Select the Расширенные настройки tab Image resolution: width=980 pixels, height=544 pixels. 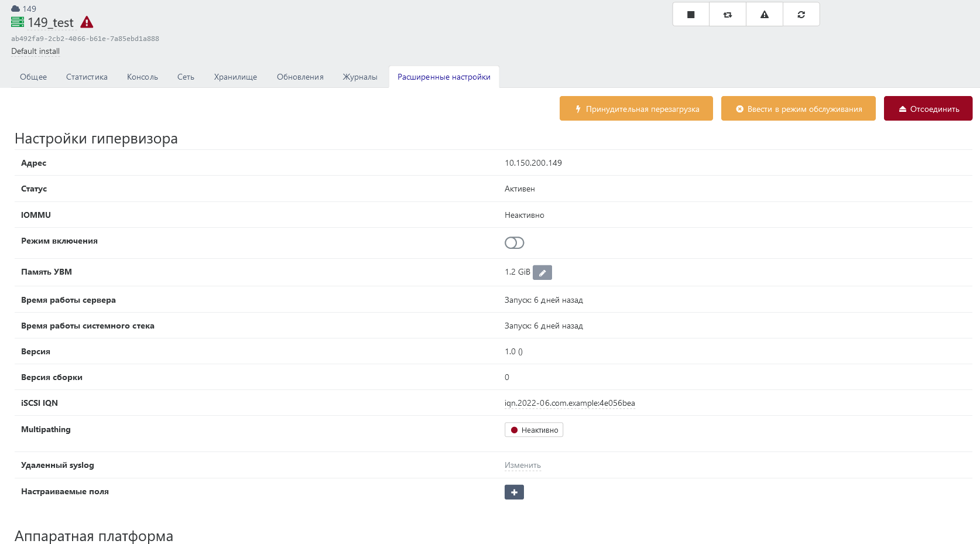tap(444, 77)
